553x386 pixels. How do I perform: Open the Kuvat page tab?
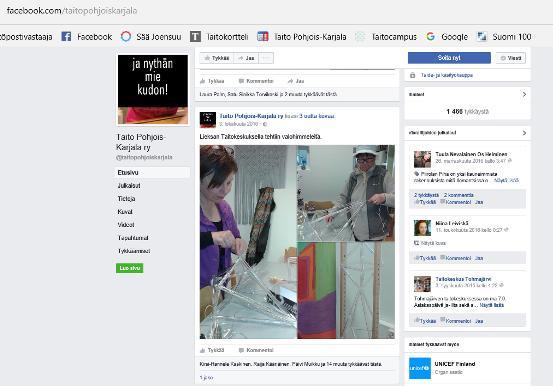125,212
